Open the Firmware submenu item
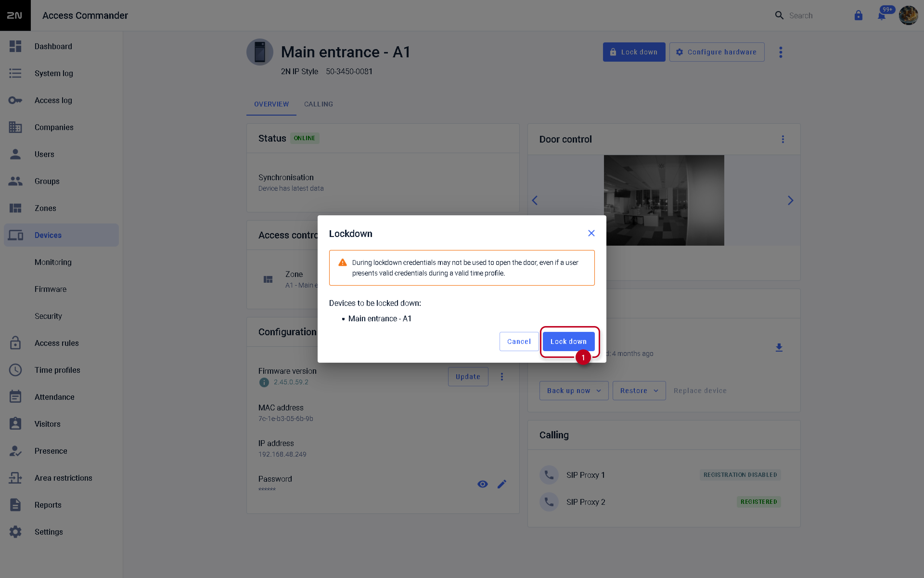 pos(50,289)
